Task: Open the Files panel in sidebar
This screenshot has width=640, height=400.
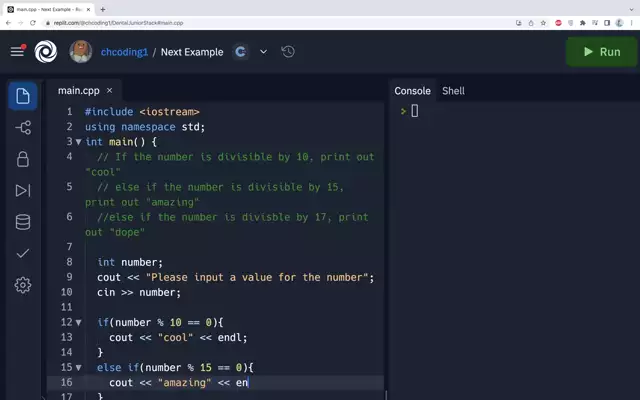Action: 23,96
